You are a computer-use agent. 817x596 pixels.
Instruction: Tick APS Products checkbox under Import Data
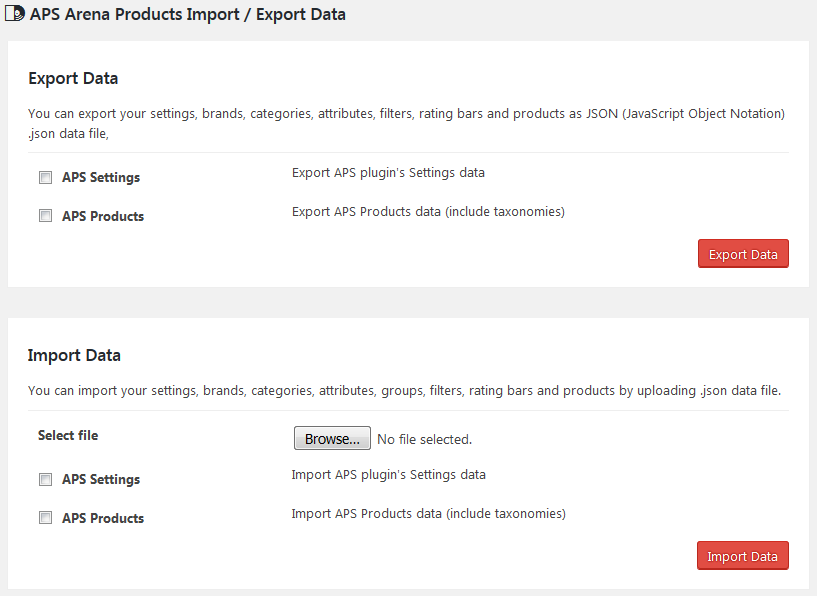click(x=45, y=517)
